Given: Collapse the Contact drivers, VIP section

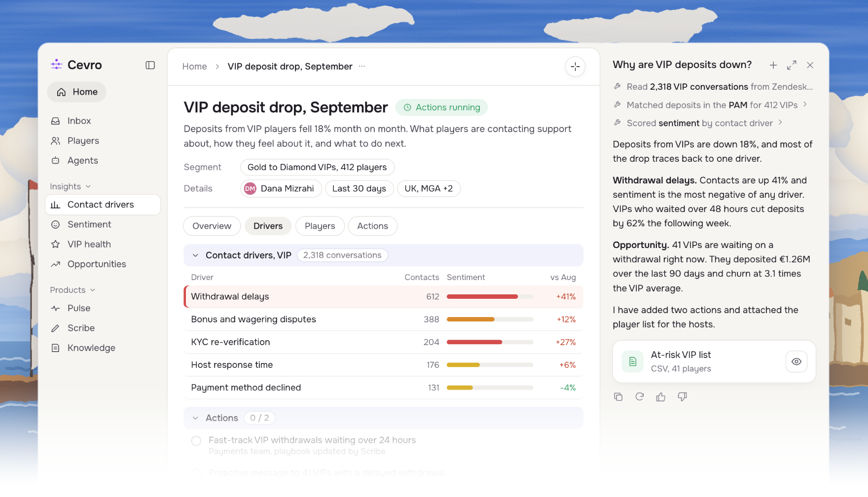Looking at the screenshot, I should [x=195, y=255].
